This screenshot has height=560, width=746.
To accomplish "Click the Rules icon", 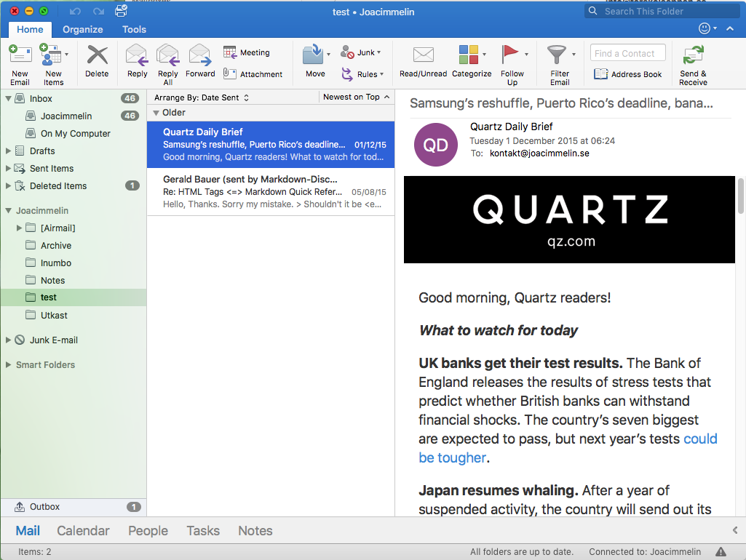I will (x=347, y=73).
